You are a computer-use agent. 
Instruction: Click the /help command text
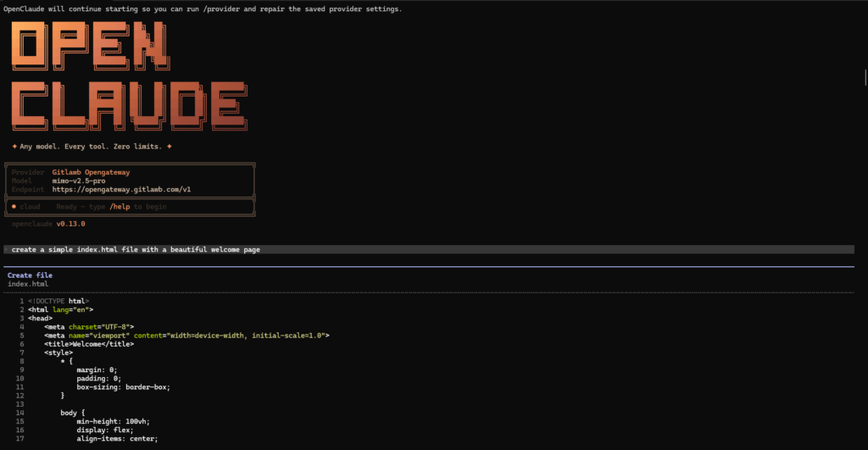[120, 207]
